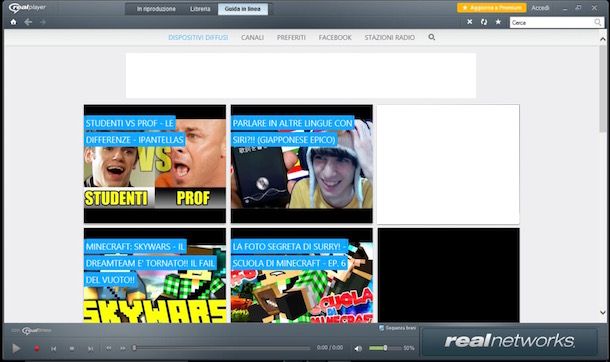Switch to the In riproduzione tab
This screenshot has width=610, height=362.
[156, 9]
